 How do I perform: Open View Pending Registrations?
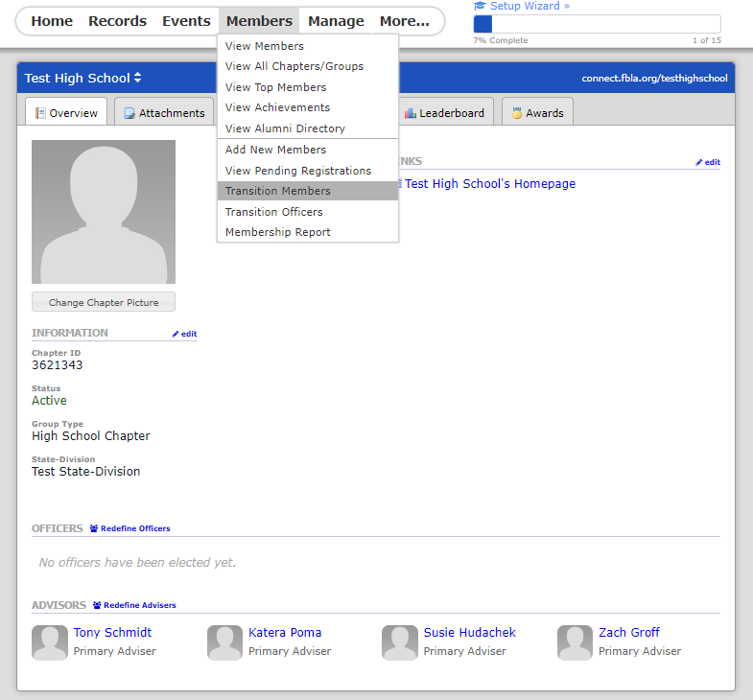(x=308, y=171)
